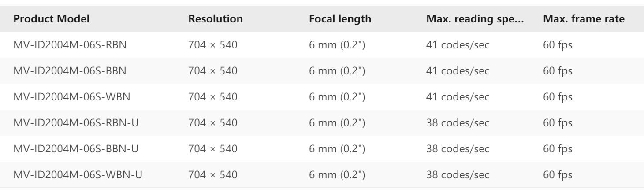The height and width of the screenshot is (192, 644).
Task: Click the 60 fps cell for MV-ID2004M-06S-RBN
Action: [x=558, y=45]
